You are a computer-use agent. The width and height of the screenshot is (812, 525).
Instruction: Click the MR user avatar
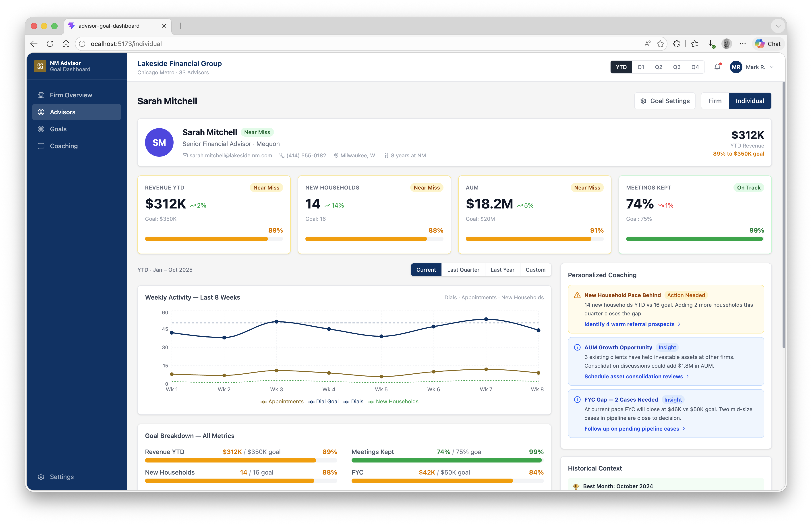[x=736, y=67]
